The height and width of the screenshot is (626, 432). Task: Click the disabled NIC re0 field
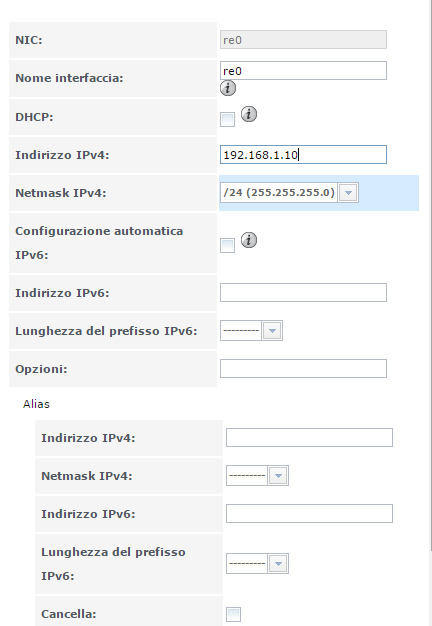pos(303,40)
